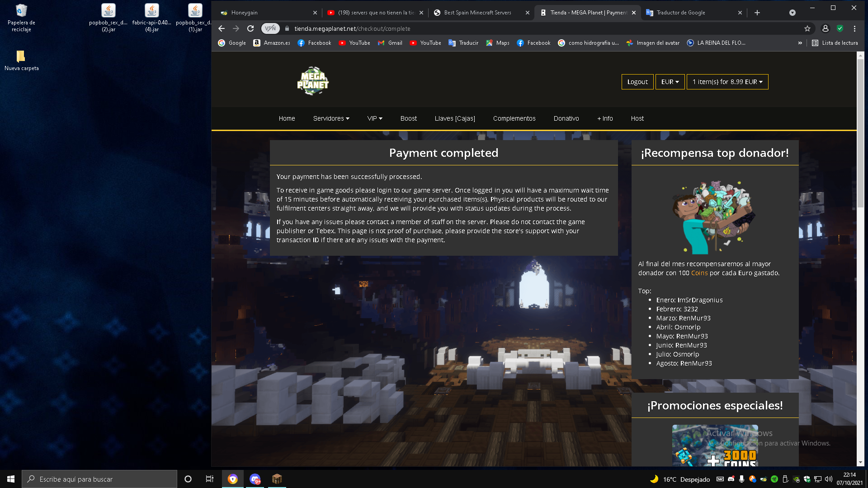This screenshot has width=868, height=488.
Task: Open a new browser tab
Action: click(757, 13)
